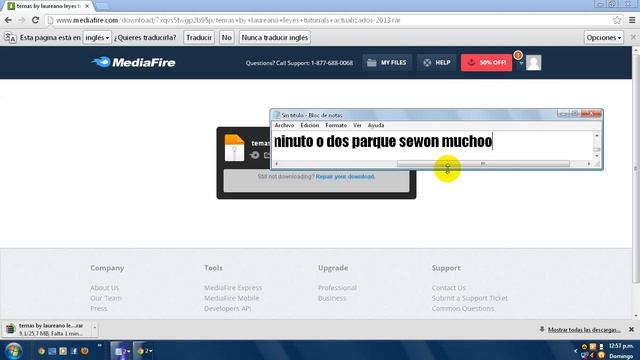
Task: Click the orange notification badge
Action: point(518,55)
